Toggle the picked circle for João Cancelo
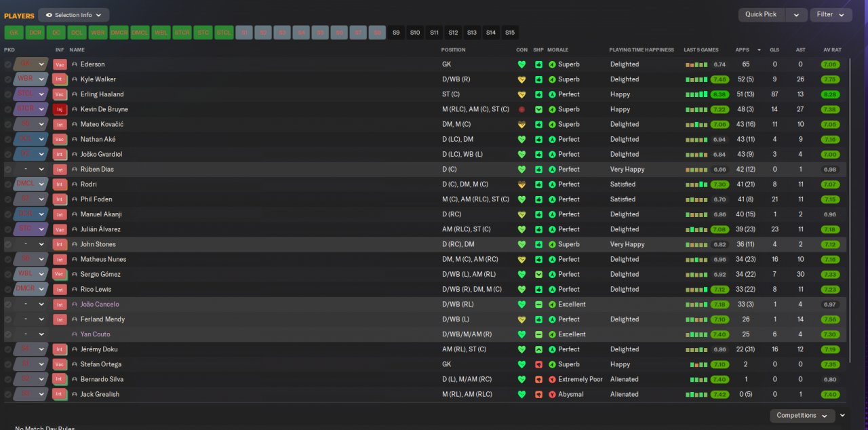The height and width of the screenshot is (430, 868). [x=8, y=305]
